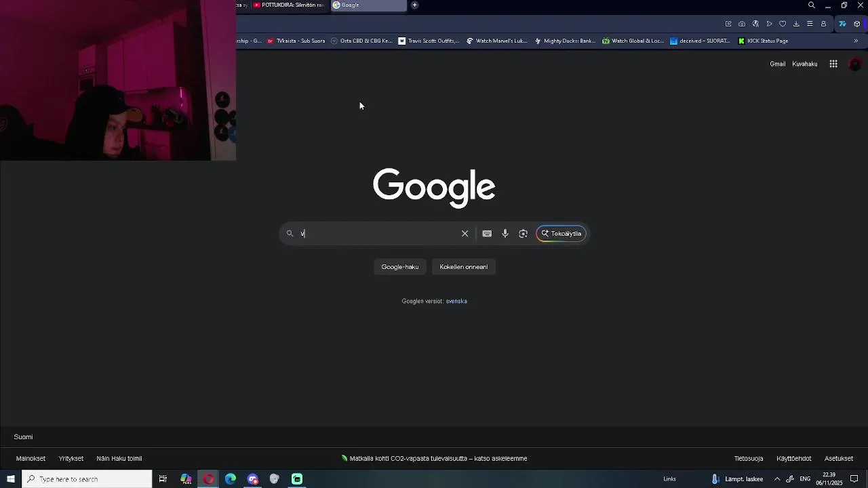Click the magnifier icon in search box
This screenshot has width=868, height=488.
290,233
